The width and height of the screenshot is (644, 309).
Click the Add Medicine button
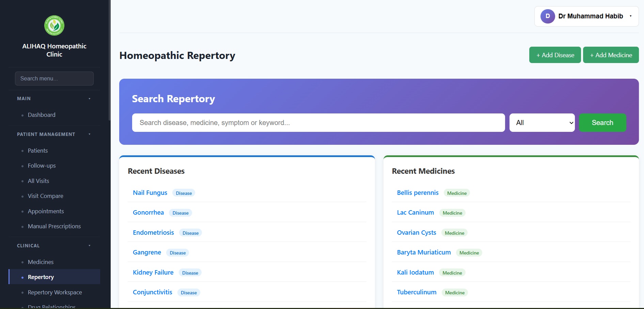click(x=611, y=55)
